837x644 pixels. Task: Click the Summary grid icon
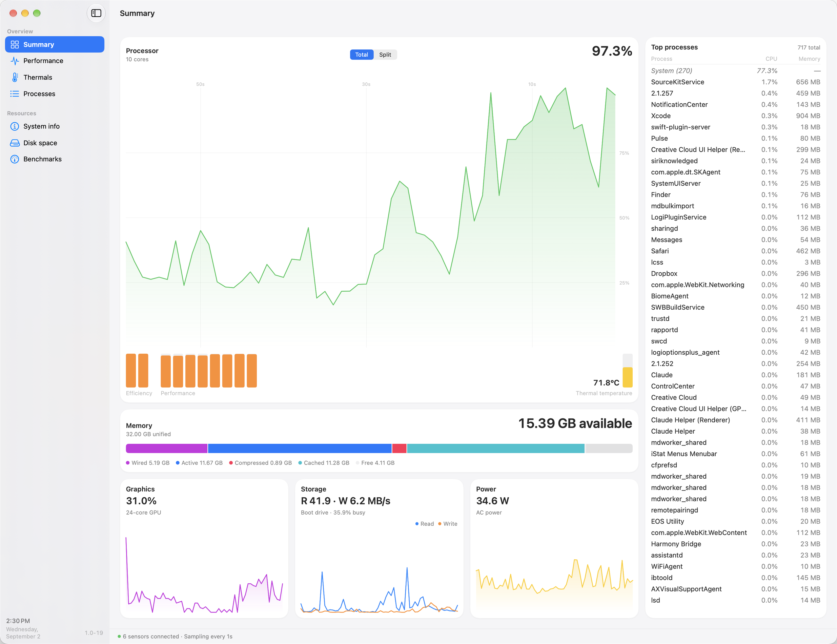pos(15,44)
